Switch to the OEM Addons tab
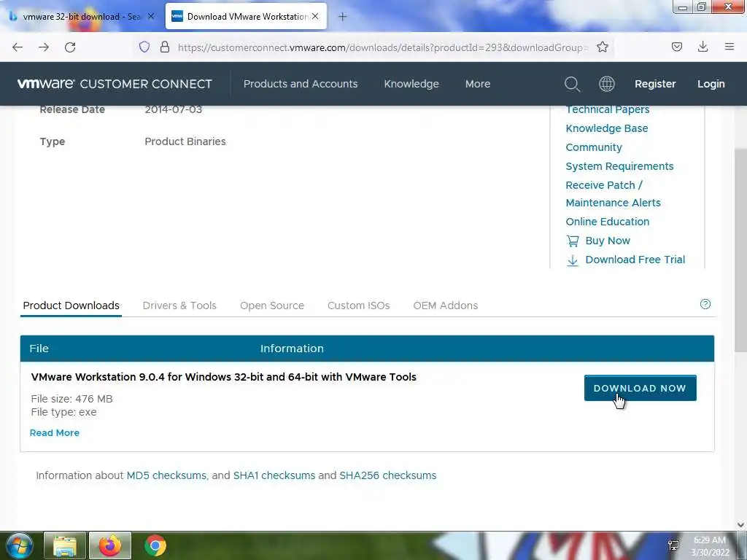Viewport: 747px width, 560px height. pyautogui.click(x=446, y=306)
